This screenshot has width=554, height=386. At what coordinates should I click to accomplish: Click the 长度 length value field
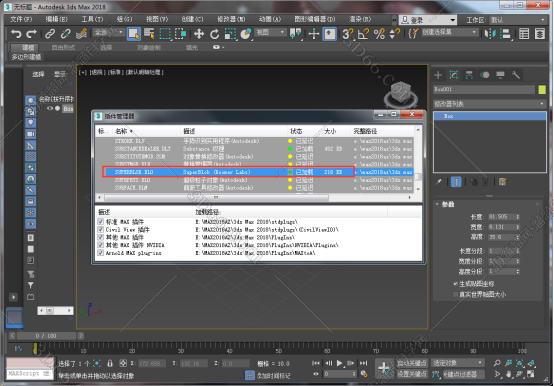pos(502,216)
